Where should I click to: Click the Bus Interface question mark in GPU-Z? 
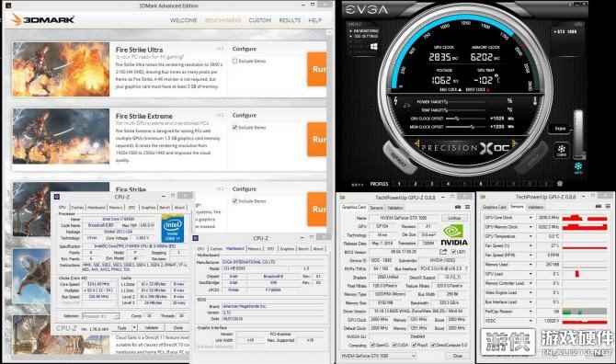click(x=466, y=268)
